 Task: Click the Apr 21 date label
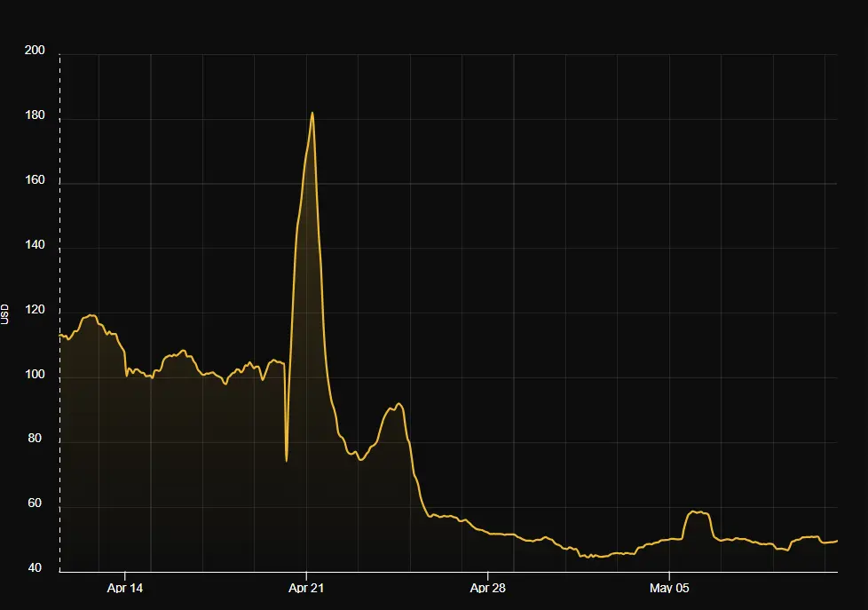306,589
